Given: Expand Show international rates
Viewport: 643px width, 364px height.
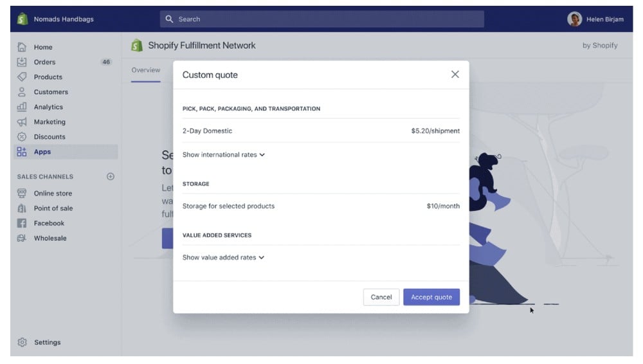Looking at the screenshot, I should [x=224, y=155].
